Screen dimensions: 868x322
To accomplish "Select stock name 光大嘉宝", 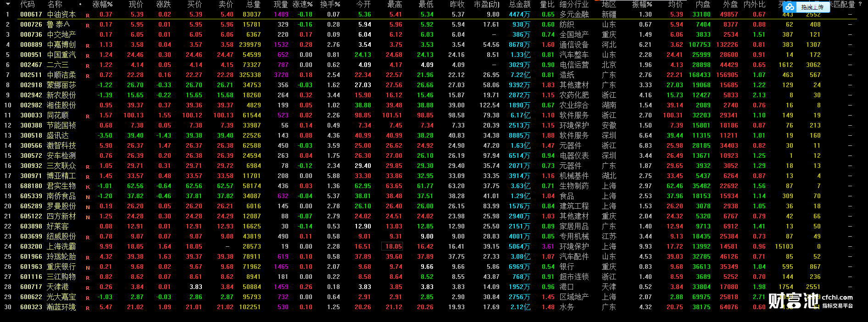I will 61,297.
